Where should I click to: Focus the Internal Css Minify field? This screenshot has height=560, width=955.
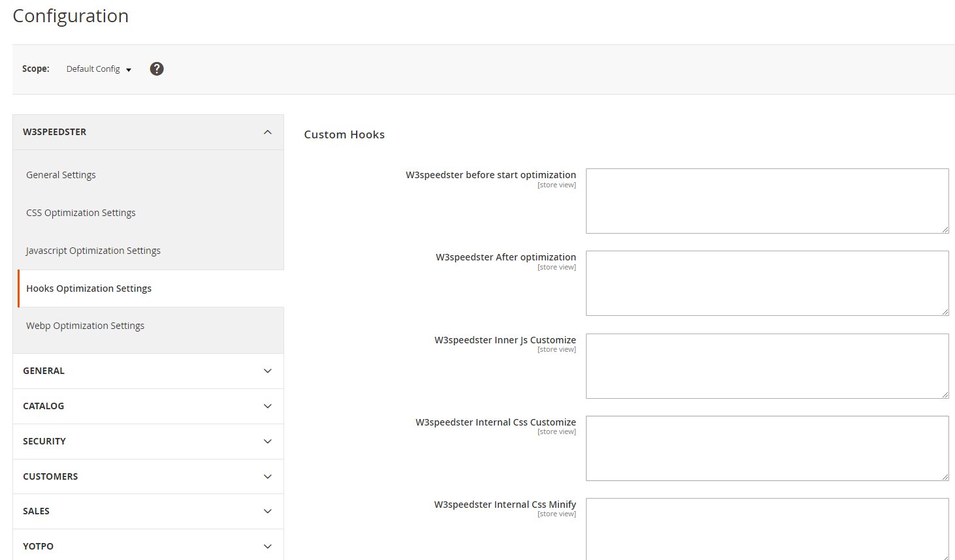[767, 529]
